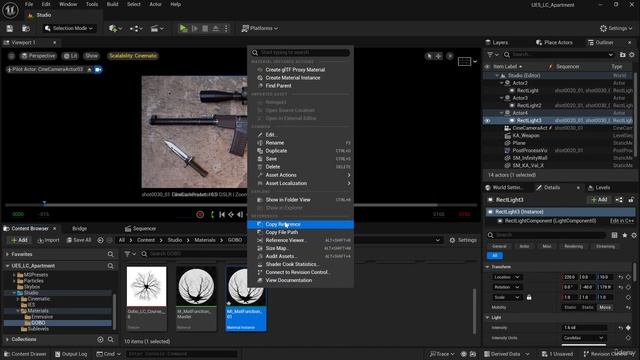Screen dimensions: 640x360
Task: Click the Content Browser history icon
Action: [x=100, y=240]
